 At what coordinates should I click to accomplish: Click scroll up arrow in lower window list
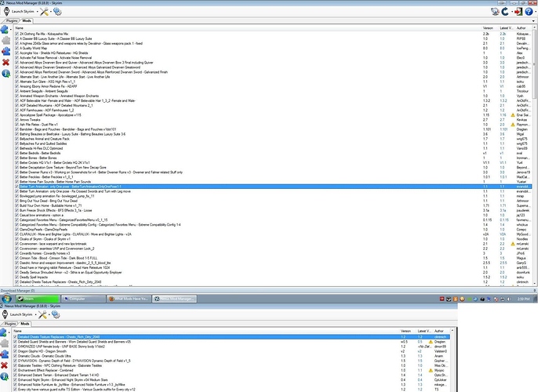[x=452, y=331]
